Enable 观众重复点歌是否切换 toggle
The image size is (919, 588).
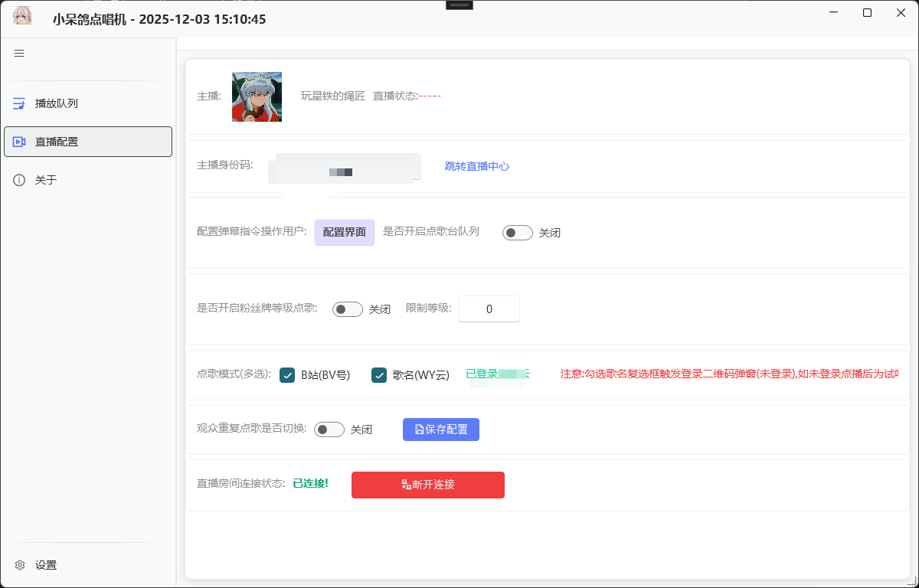click(329, 430)
